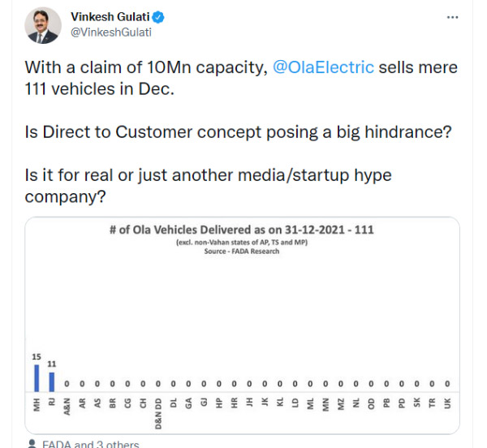
Task: Click the '15' value label above MH
Action: (37, 356)
